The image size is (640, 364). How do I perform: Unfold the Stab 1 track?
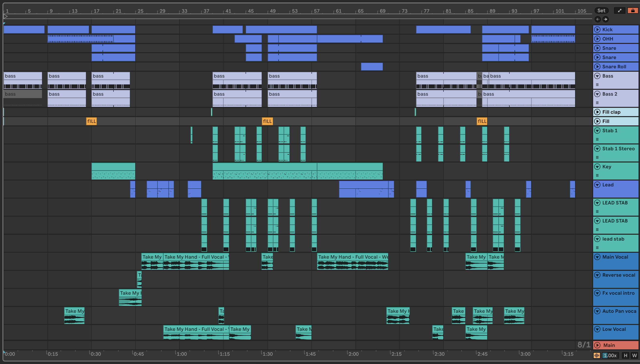(x=597, y=131)
